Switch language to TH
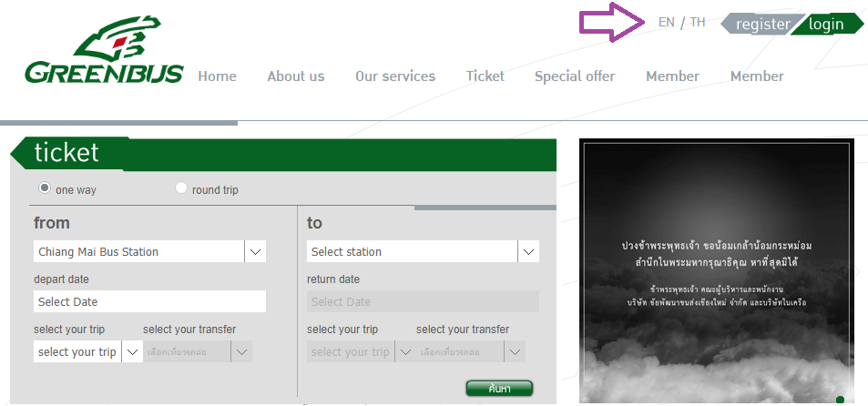This screenshot has width=868, height=406. (698, 23)
